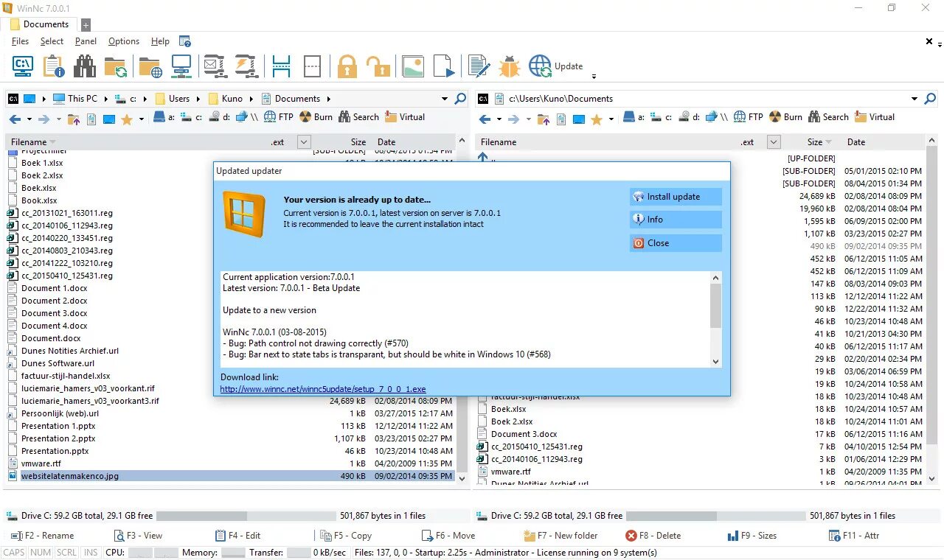Open the Panel menu
Screen dimensions: 944x560
pos(86,41)
